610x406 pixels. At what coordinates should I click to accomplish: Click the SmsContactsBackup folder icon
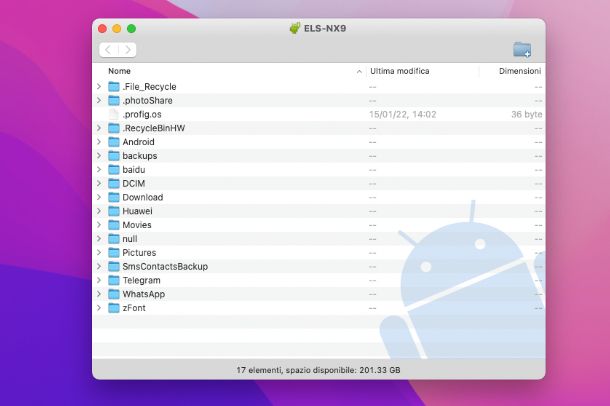114,266
